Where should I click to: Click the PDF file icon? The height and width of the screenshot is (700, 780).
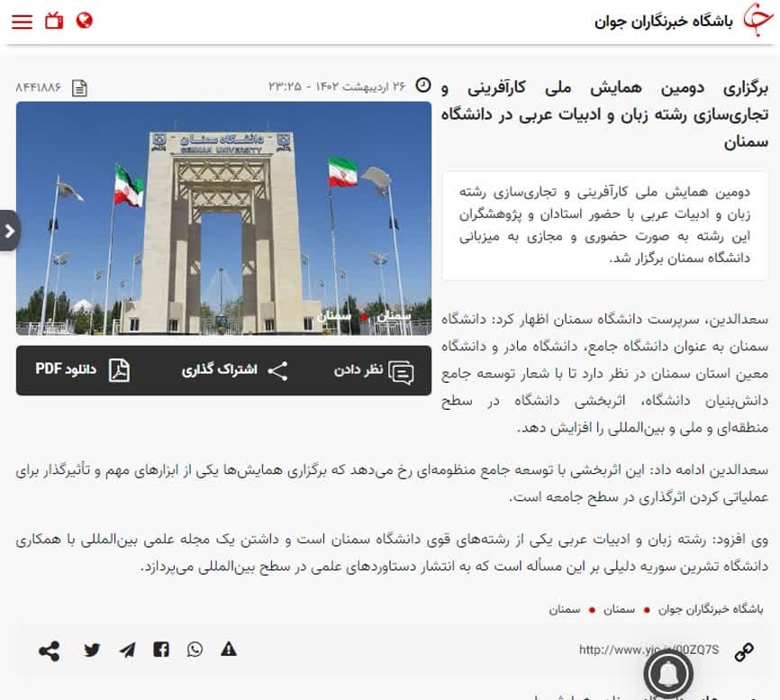coord(119,370)
